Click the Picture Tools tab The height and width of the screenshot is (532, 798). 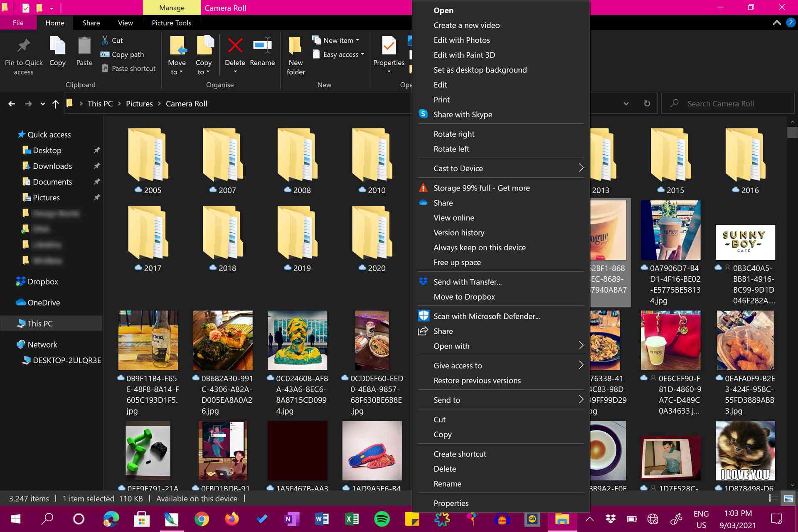tap(171, 22)
